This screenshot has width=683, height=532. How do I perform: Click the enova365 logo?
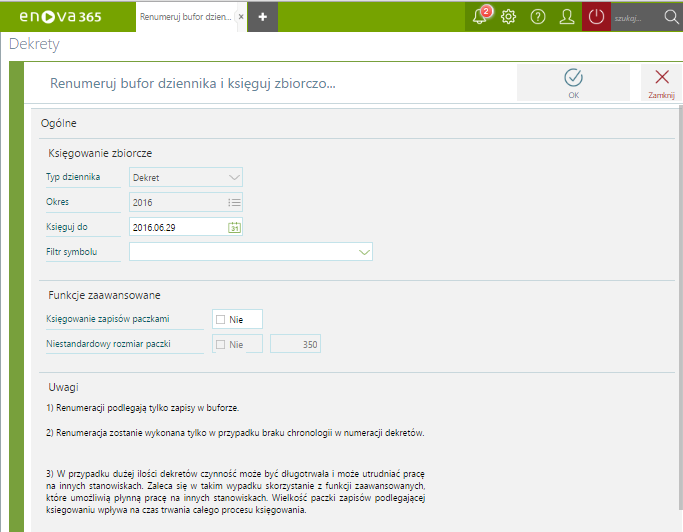[x=61, y=17]
